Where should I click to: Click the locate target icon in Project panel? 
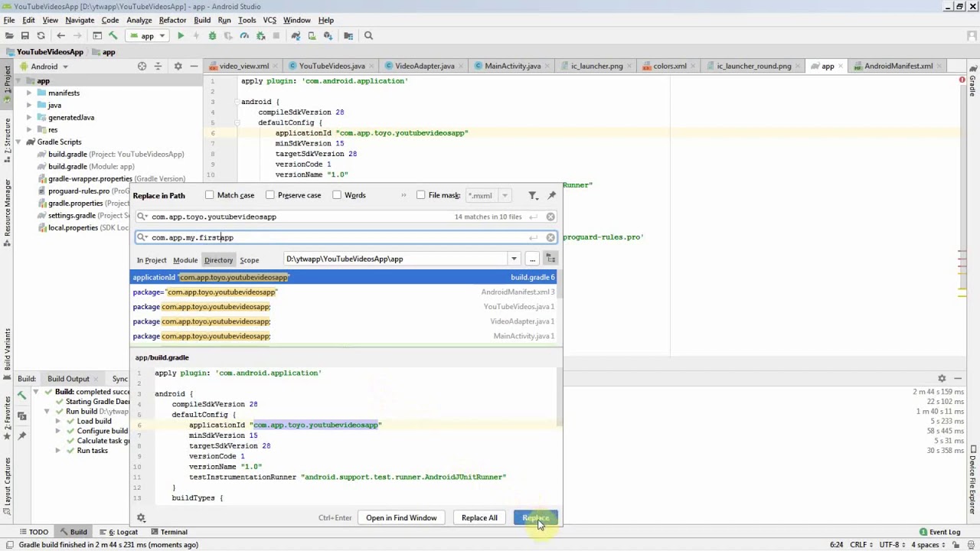[x=142, y=67]
